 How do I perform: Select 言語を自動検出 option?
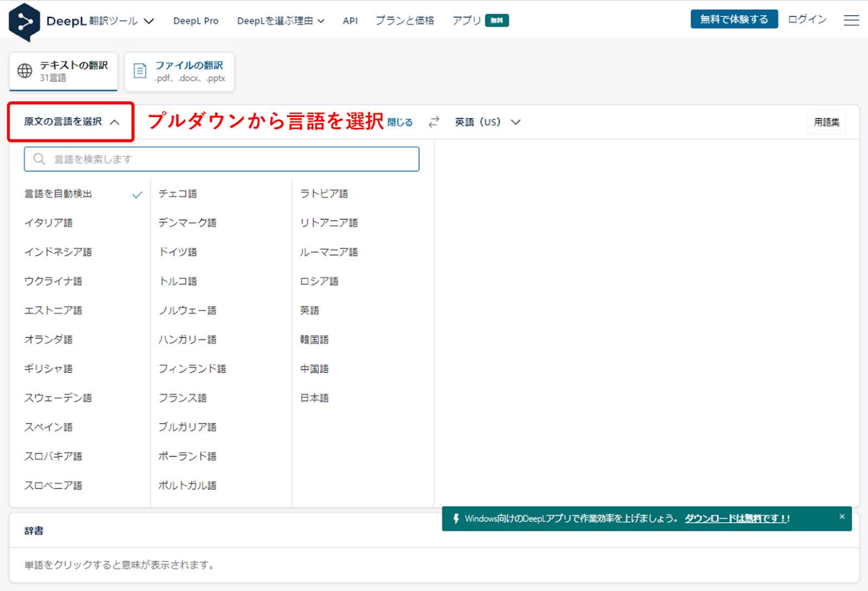[x=58, y=194]
